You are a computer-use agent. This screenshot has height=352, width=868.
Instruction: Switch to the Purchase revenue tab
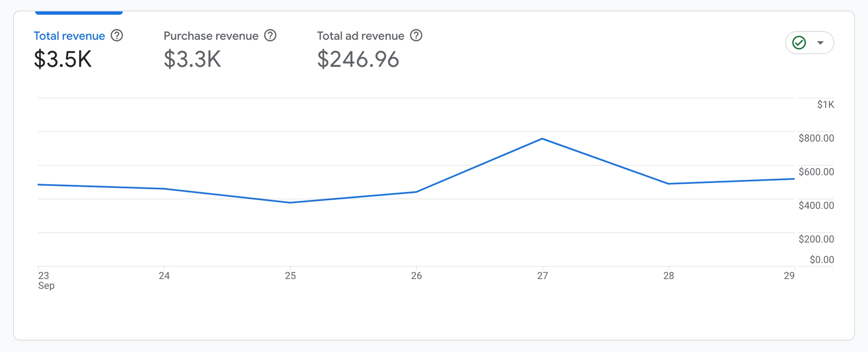tap(211, 36)
